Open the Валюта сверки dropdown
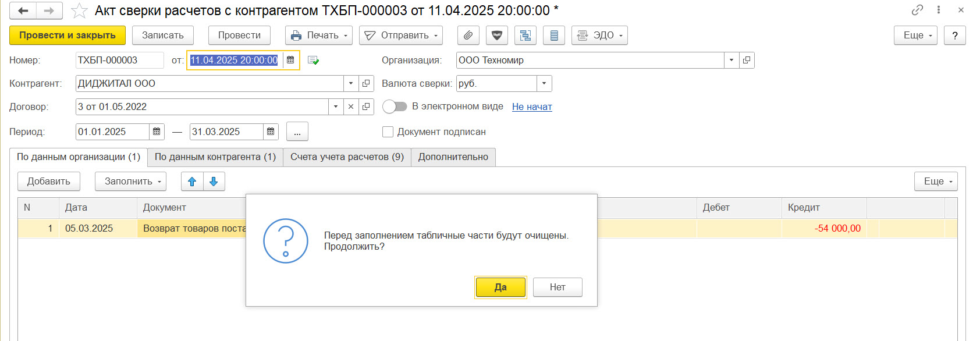This screenshot has width=980, height=341. coord(544,84)
